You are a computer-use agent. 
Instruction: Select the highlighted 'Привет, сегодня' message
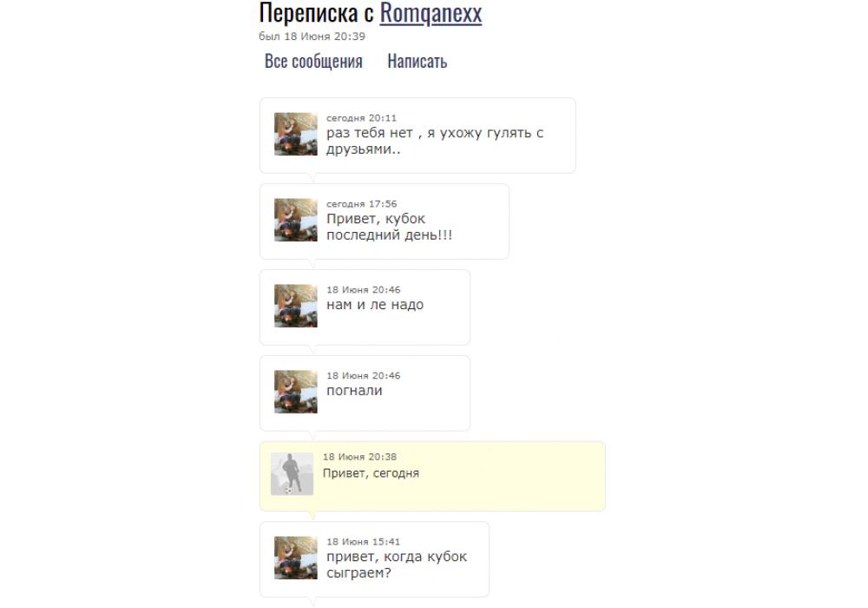coord(371,473)
